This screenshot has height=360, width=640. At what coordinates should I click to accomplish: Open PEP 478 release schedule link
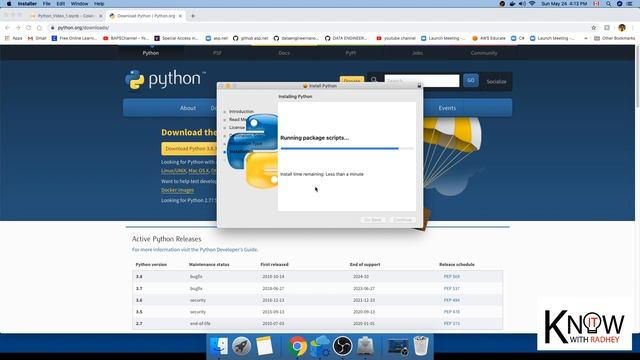pyautogui.click(x=451, y=312)
